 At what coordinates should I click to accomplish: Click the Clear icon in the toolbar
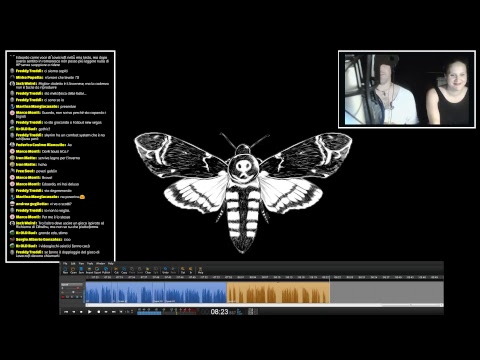(148, 270)
